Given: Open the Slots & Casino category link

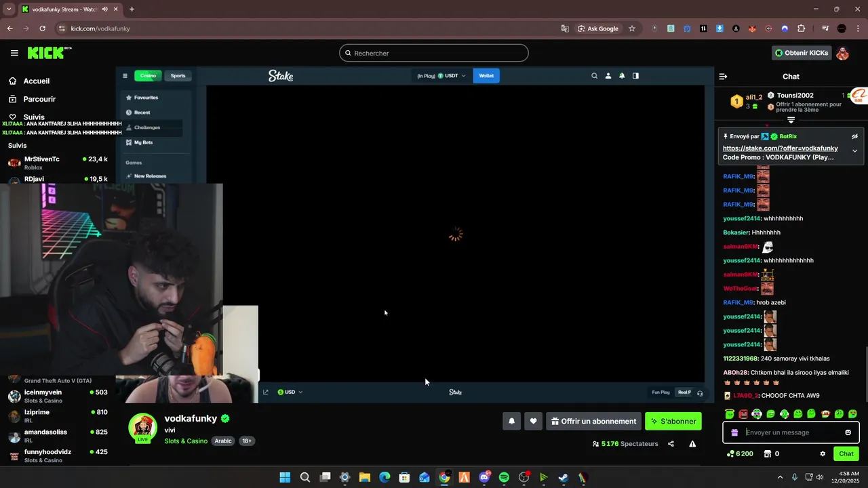Looking at the screenshot, I should [186, 441].
